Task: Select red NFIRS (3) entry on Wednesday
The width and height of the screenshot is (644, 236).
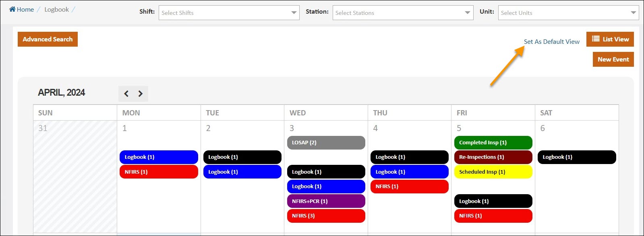Action: tap(326, 216)
